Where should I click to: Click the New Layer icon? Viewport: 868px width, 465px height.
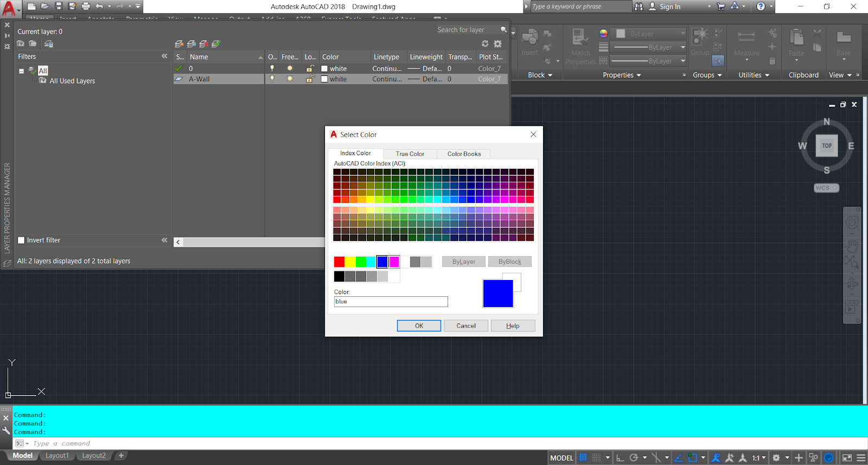179,44
